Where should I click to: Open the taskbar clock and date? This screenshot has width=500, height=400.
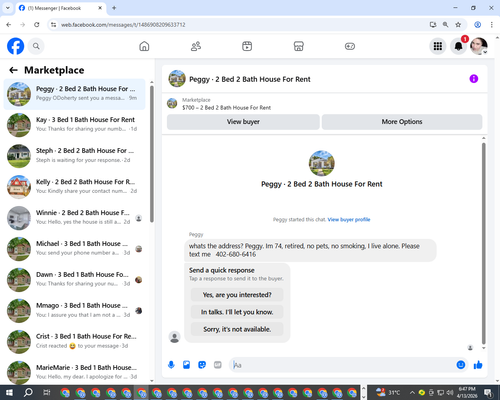[467, 392]
